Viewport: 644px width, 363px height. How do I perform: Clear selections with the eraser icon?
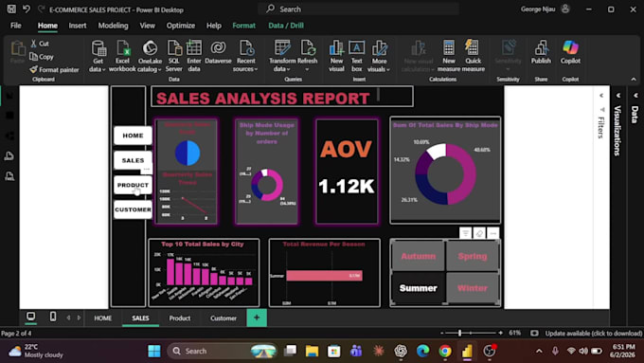click(x=479, y=233)
